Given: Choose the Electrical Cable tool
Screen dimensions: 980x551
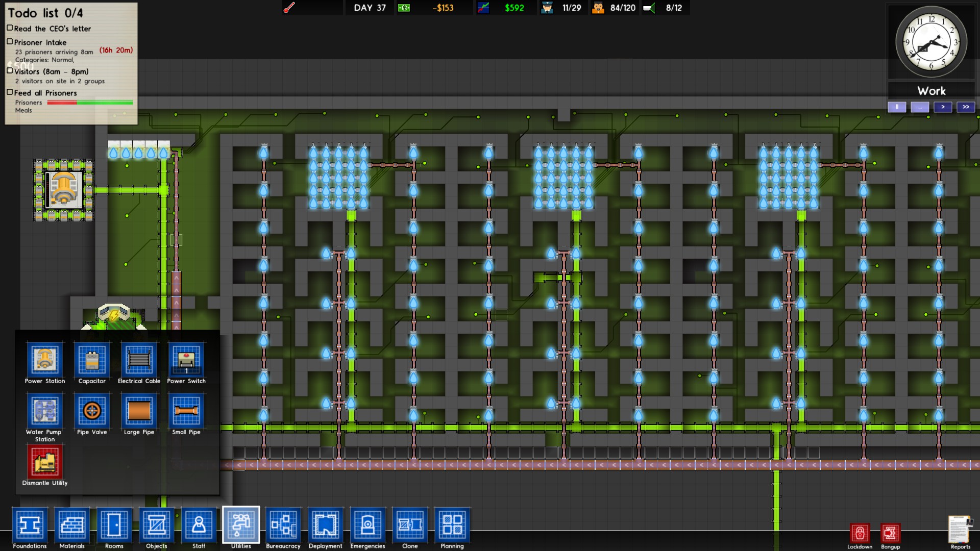Looking at the screenshot, I should 139,360.
